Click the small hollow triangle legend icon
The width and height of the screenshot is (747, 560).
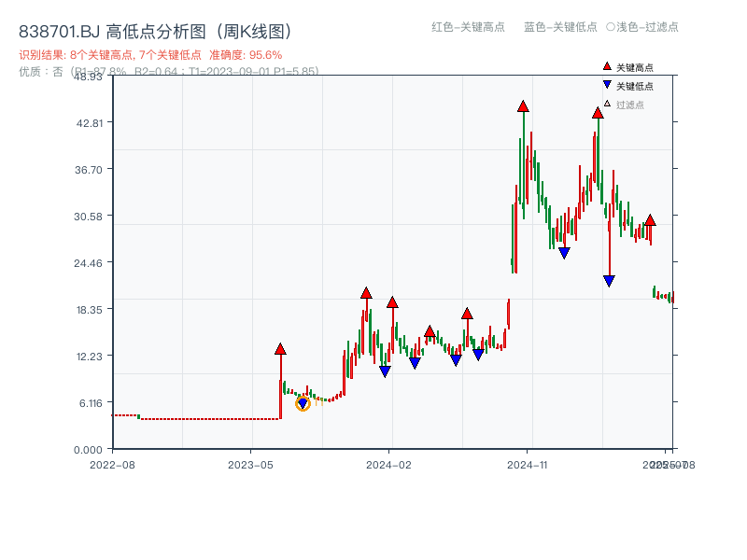pyautogui.click(x=607, y=104)
